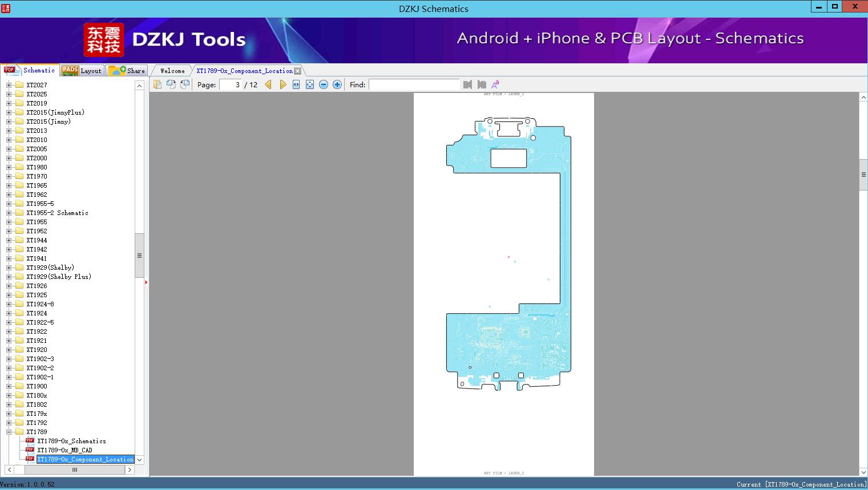Click the DZKJ red logo in the banner
The height and width of the screenshot is (490, 868).
(104, 39)
